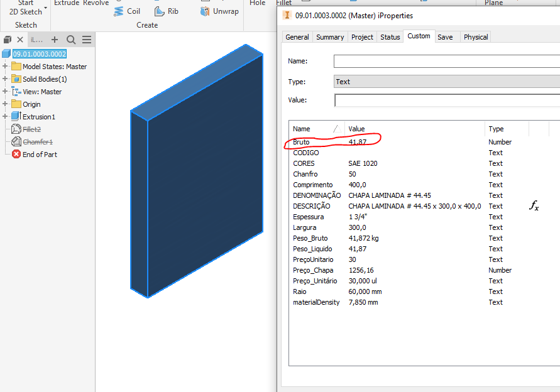Screen dimensions: 560x392
Task: Click Start 2D Sketch
Action: pyautogui.click(x=25, y=7)
